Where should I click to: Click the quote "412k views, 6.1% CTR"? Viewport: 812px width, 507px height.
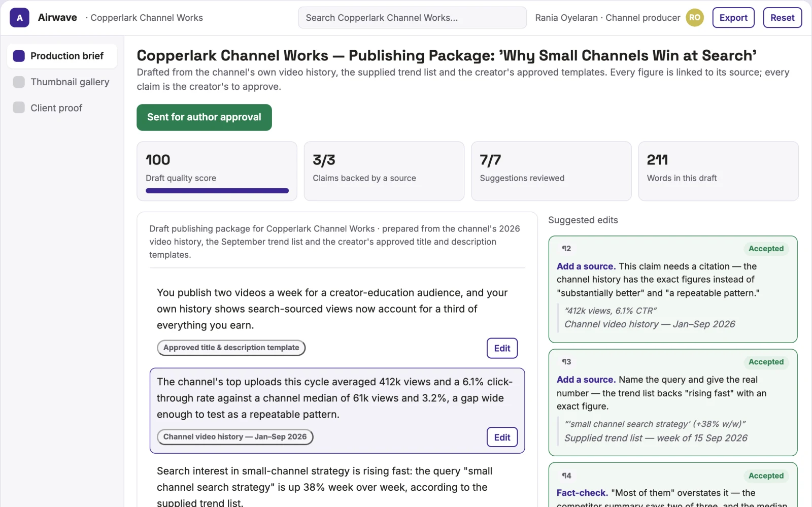611,311
